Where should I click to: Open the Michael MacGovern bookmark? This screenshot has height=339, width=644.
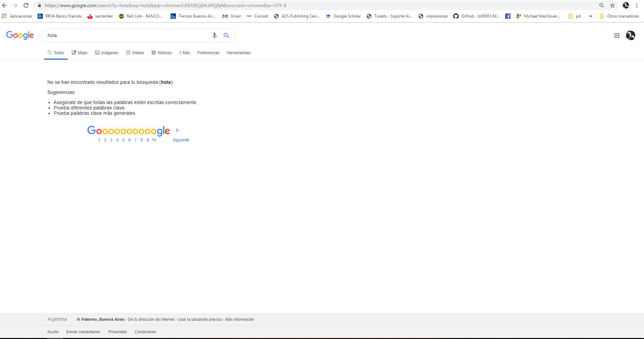538,16
